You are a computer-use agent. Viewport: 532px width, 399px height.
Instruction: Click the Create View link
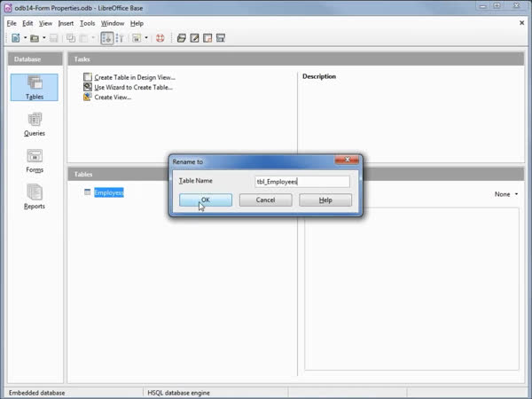coord(113,97)
